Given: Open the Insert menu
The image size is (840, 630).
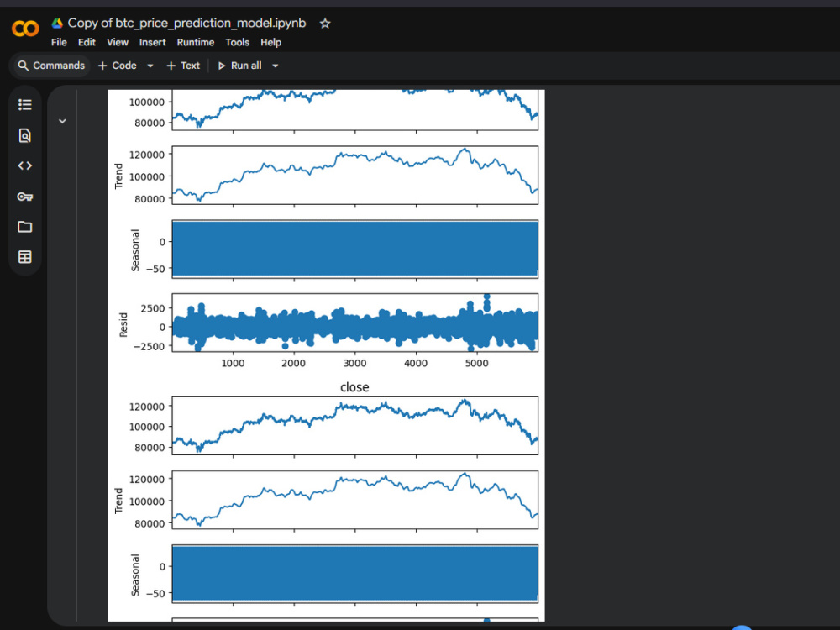Looking at the screenshot, I should [x=153, y=42].
